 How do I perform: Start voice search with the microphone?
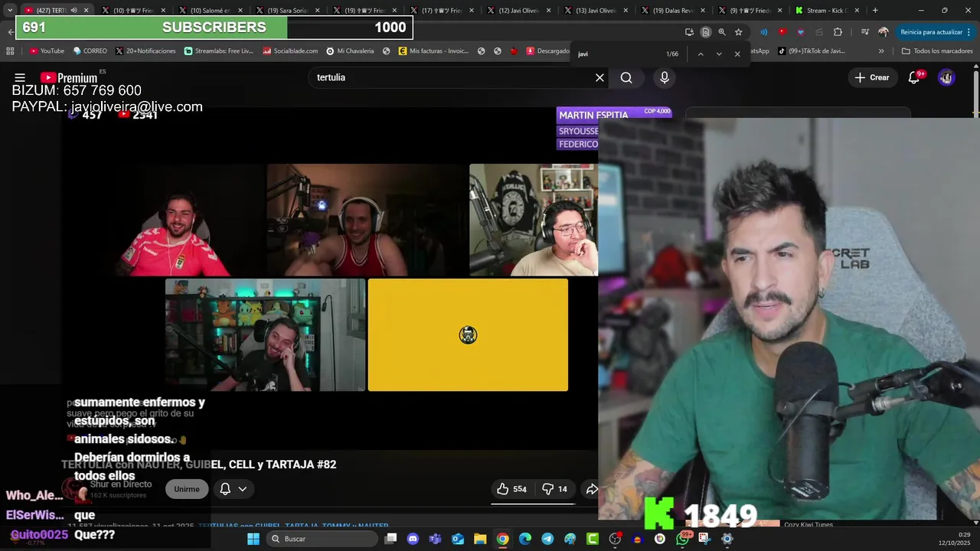[664, 77]
